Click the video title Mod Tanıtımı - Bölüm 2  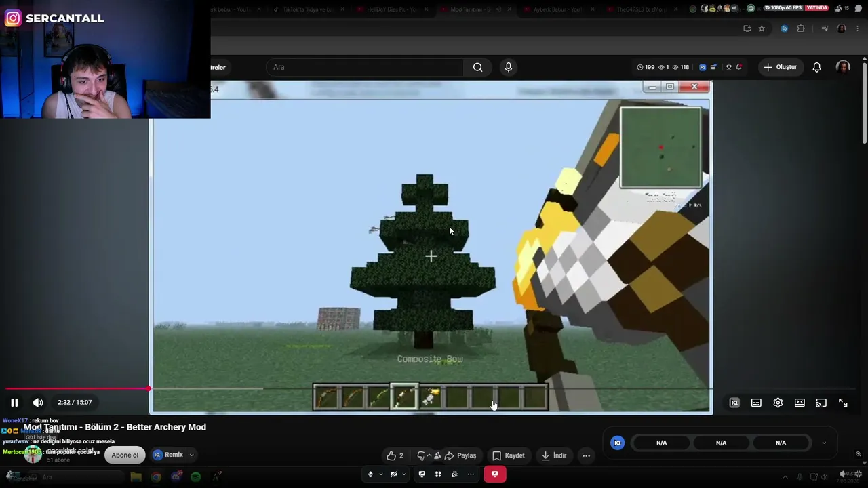click(x=115, y=427)
